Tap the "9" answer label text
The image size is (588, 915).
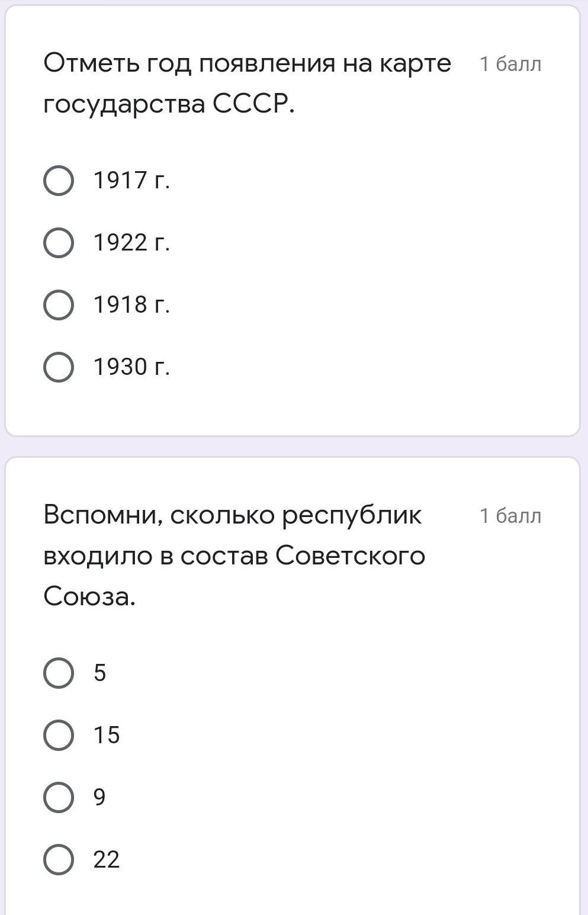(x=99, y=797)
